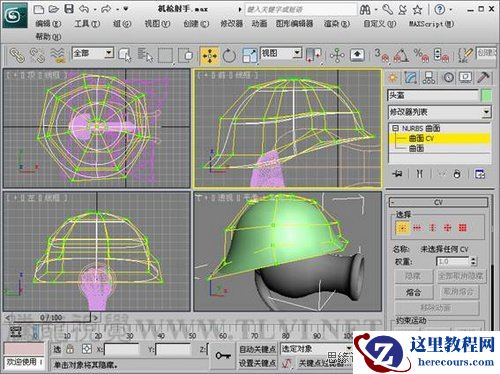The image size is (500, 374).
Task: Switch to the Hierarchy command panel tab
Action: coord(429,78)
